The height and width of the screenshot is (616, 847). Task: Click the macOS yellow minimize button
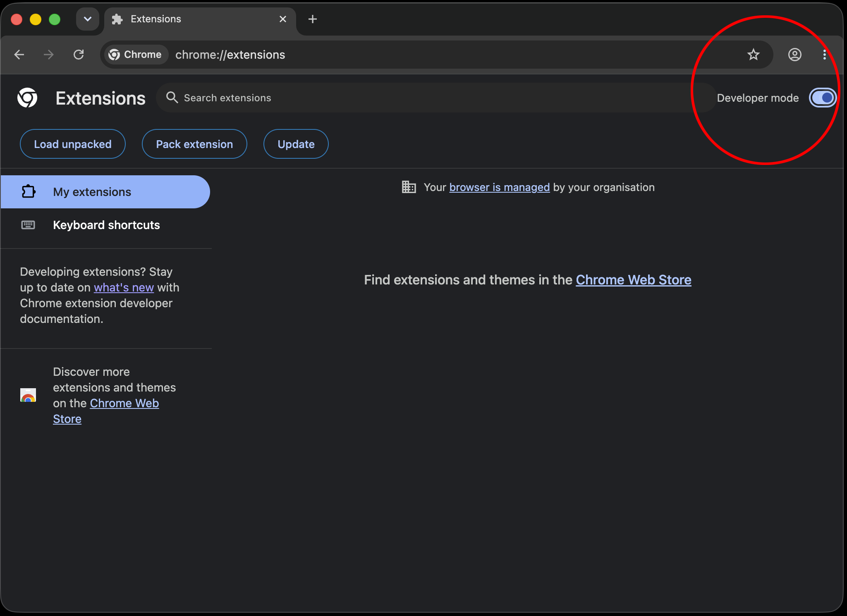(36, 19)
